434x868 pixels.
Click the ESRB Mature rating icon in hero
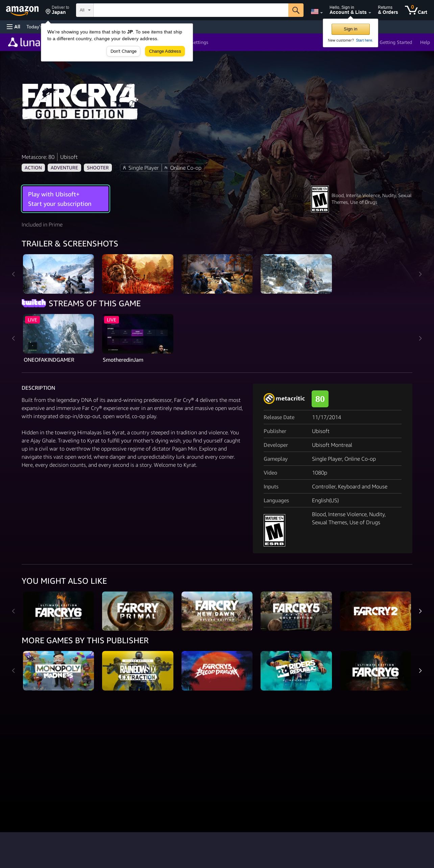pyautogui.click(x=320, y=199)
